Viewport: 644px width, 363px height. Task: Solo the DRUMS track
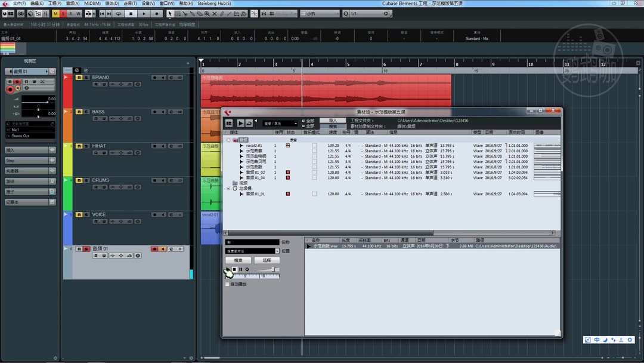(86, 180)
